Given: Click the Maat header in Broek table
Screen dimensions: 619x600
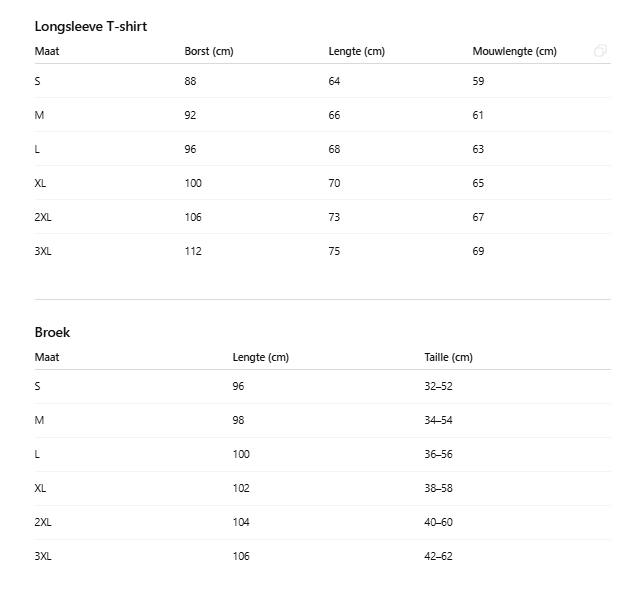Looking at the screenshot, I should (47, 358).
